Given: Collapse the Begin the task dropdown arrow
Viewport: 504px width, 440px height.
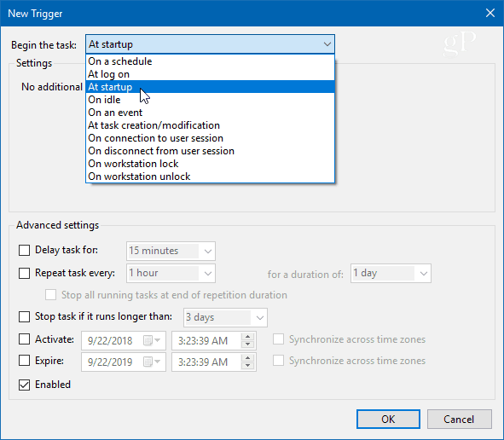Looking at the screenshot, I should pyautogui.click(x=327, y=44).
